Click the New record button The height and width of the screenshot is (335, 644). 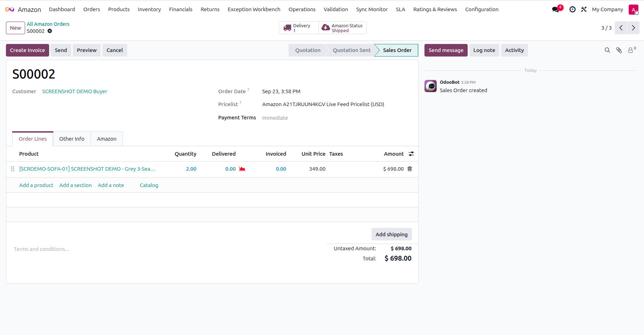click(15, 28)
